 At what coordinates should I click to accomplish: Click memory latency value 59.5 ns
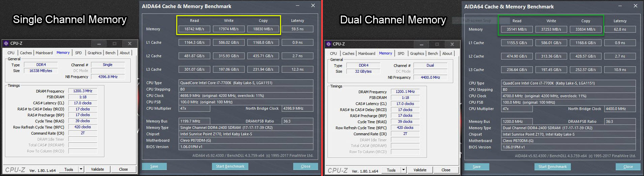pos(298,29)
